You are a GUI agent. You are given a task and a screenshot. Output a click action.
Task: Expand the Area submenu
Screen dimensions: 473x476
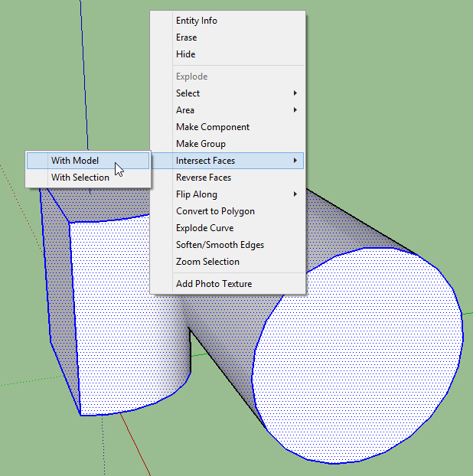(185, 110)
